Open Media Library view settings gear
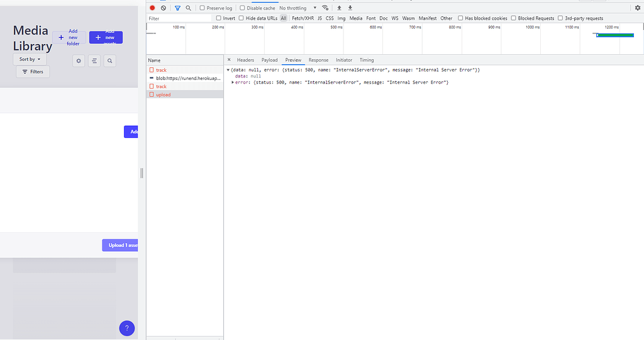644x340 pixels. [x=79, y=61]
